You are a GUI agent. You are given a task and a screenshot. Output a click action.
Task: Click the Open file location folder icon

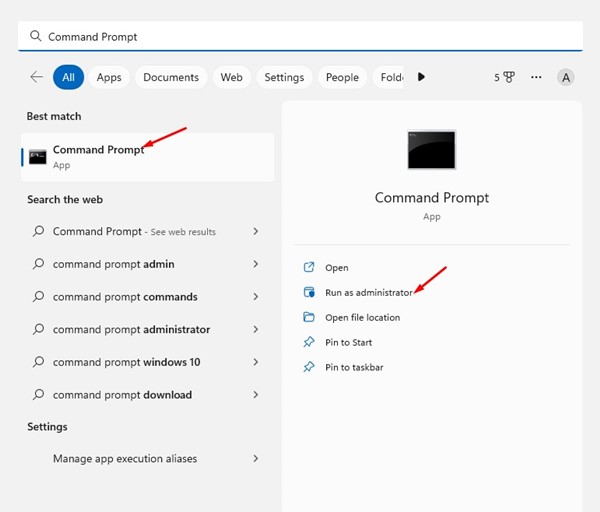click(309, 318)
